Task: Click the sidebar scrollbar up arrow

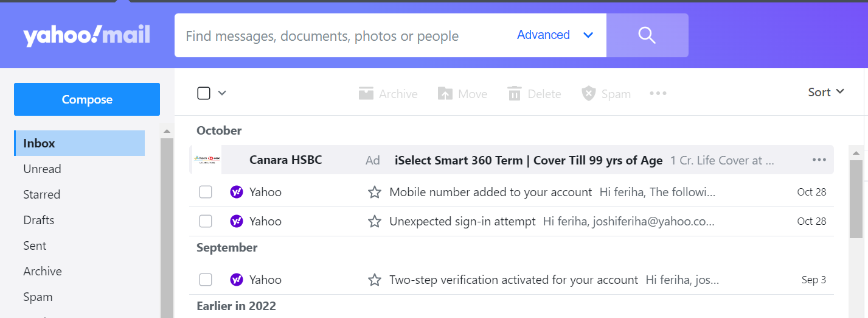Action: pos(167,130)
